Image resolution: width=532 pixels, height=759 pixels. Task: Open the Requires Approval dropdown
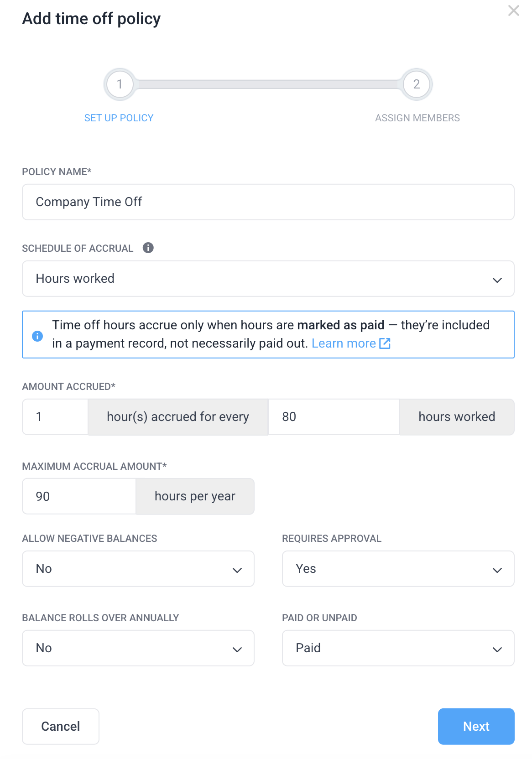[398, 569]
